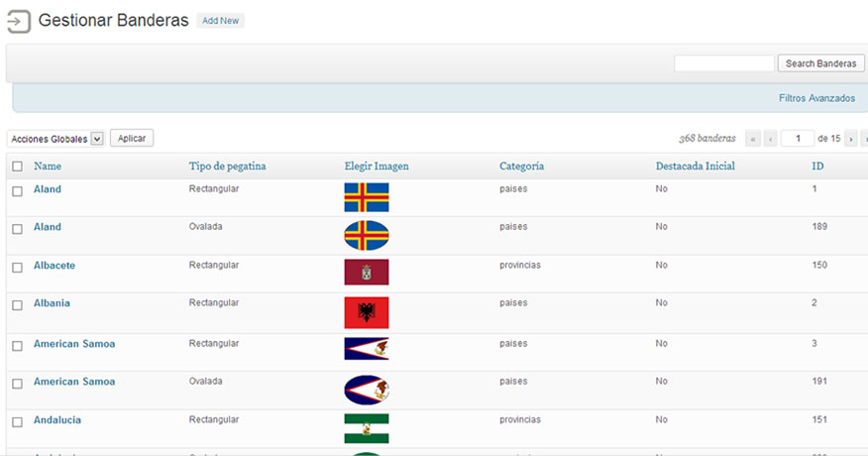Click ID value 150
The image size is (868, 456).
tap(819, 265)
